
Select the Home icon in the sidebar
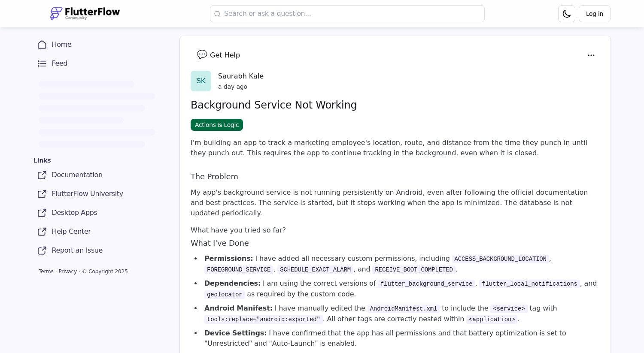tap(42, 45)
